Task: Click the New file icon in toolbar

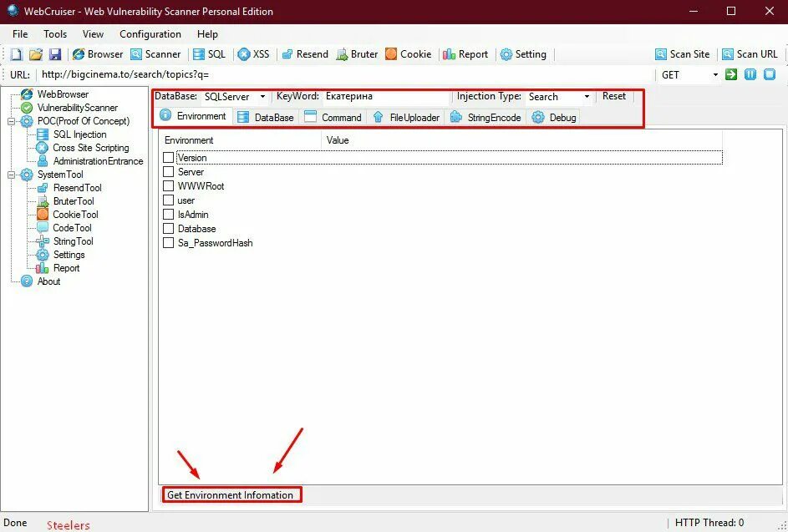Action: [17, 54]
